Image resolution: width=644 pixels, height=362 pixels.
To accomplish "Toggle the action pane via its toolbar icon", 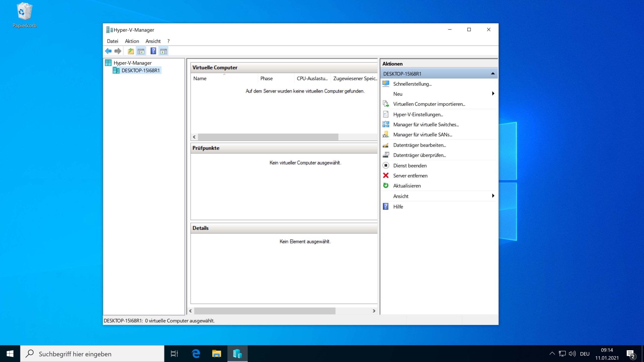I will click(x=164, y=51).
